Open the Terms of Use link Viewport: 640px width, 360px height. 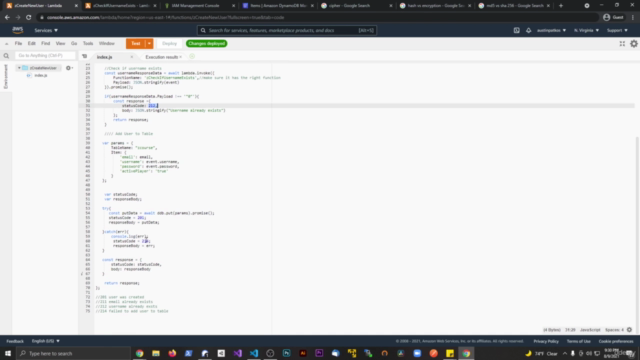(x=578, y=341)
